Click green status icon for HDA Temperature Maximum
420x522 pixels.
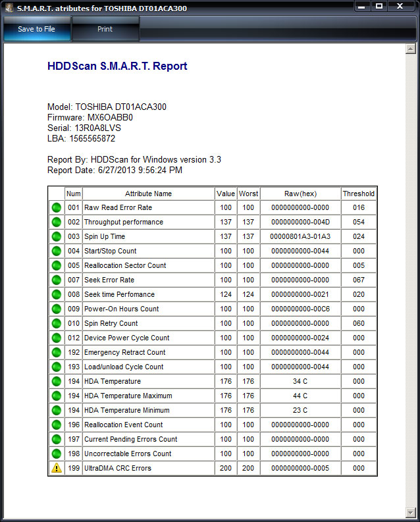[57, 396]
